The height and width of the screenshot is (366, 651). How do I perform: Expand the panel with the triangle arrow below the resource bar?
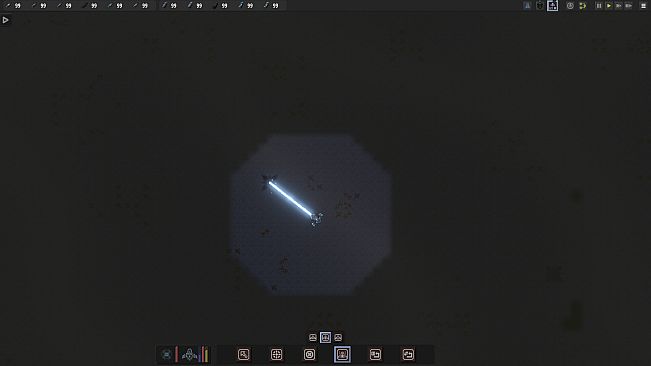click(x=5, y=20)
